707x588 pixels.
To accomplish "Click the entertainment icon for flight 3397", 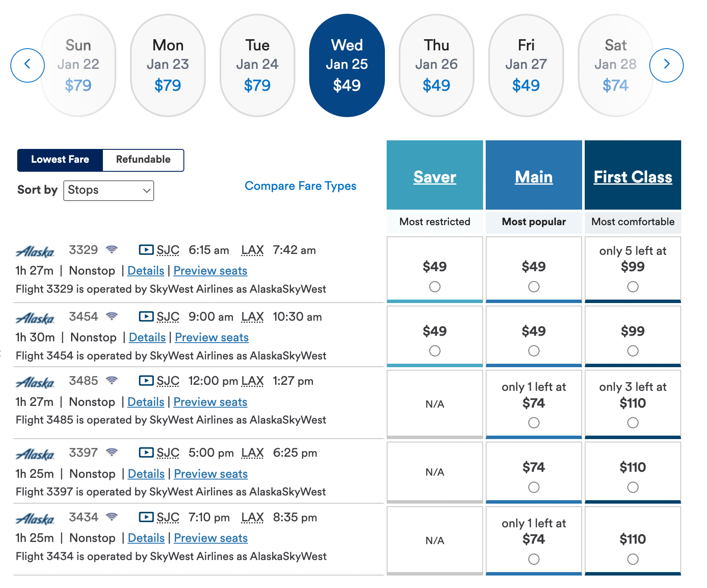I will click(x=146, y=452).
